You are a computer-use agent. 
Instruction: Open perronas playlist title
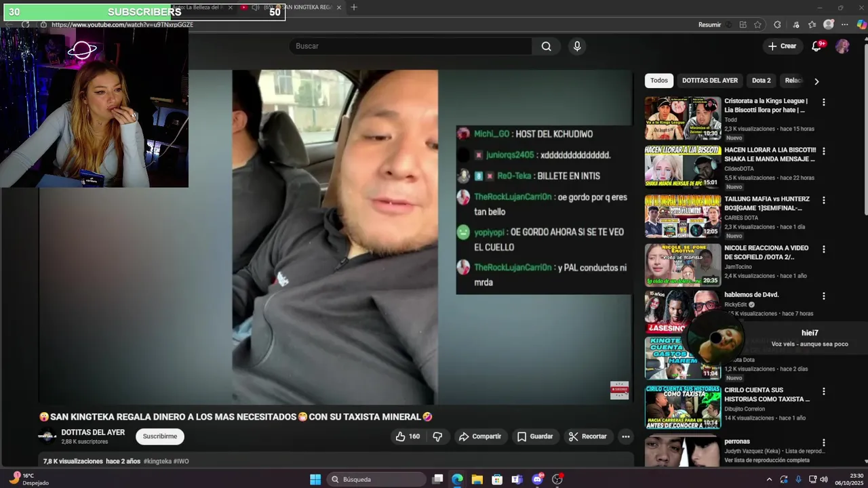point(737,441)
